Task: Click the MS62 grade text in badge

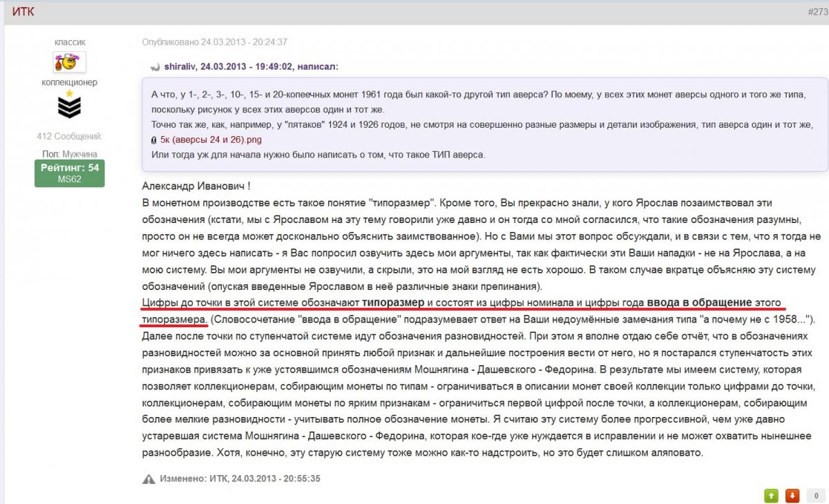Action: (70, 180)
